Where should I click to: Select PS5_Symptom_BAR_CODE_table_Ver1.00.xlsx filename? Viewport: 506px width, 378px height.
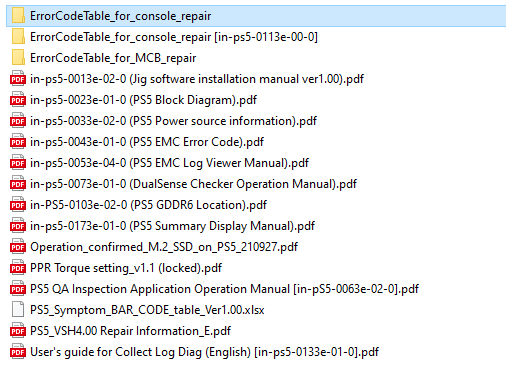(x=147, y=310)
